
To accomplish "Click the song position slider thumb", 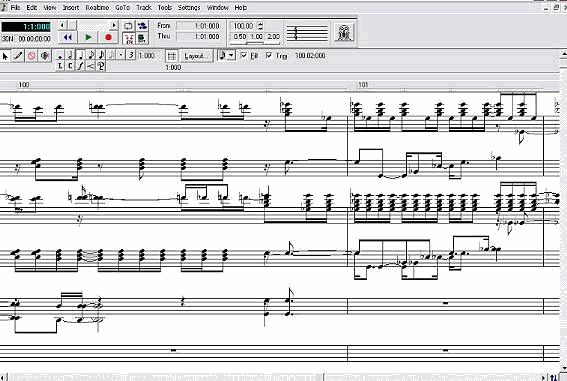I will tap(72, 25).
